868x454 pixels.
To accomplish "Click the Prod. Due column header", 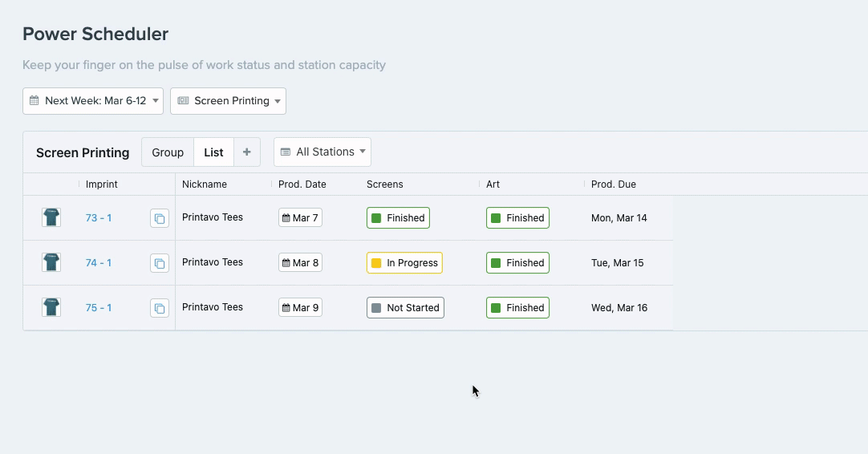I will click(614, 184).
